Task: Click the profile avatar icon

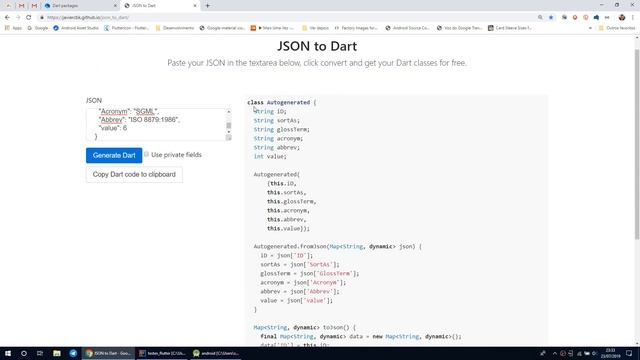Action: point(622,18)
